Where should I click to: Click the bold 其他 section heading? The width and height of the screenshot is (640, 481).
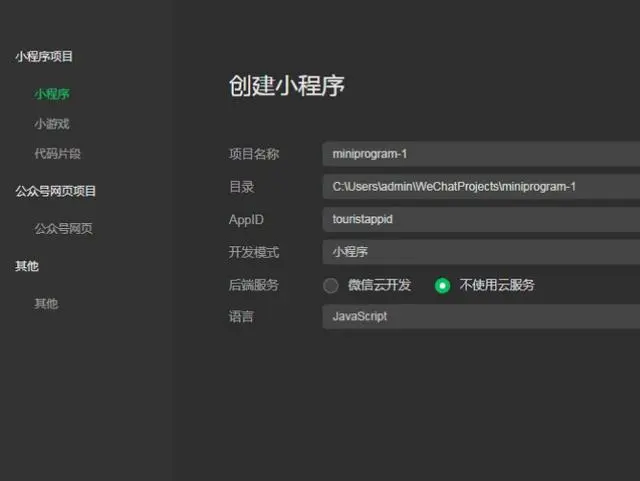pos(27,266)
